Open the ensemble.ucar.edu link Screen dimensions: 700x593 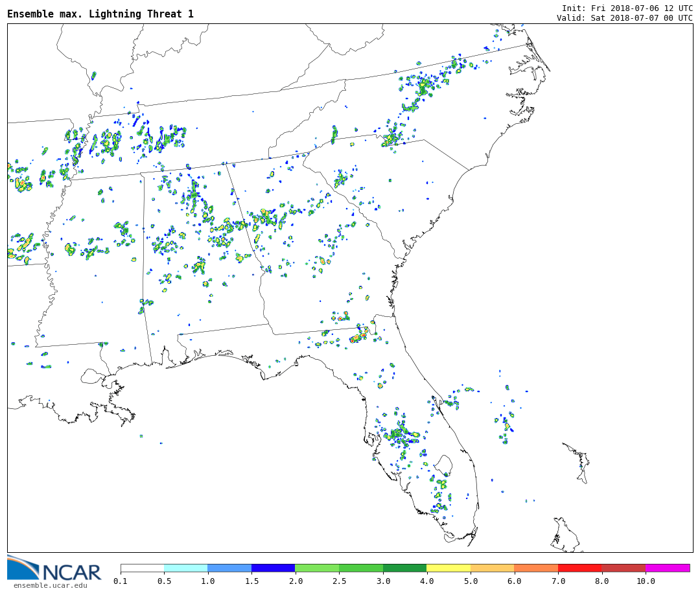[x=50, y=586]
